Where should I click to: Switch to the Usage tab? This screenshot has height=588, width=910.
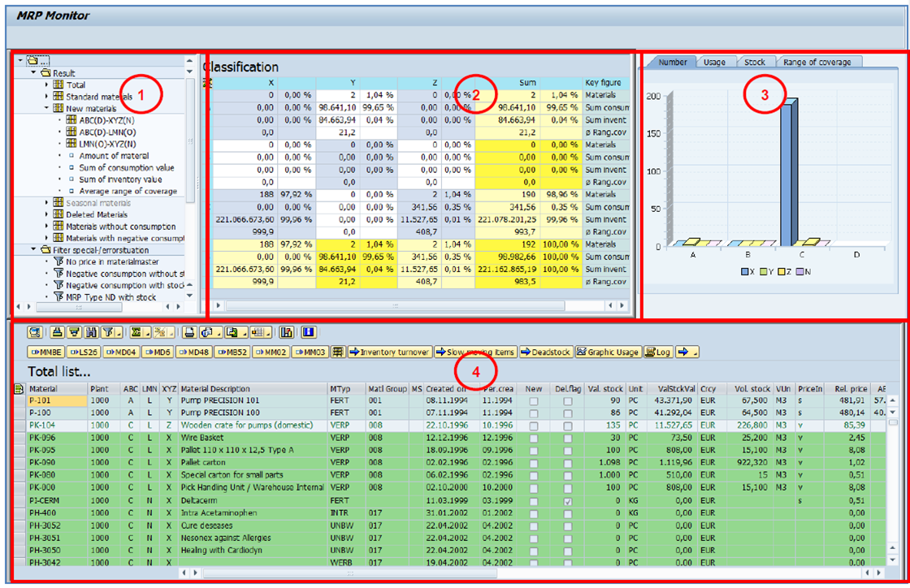point(714,63)
